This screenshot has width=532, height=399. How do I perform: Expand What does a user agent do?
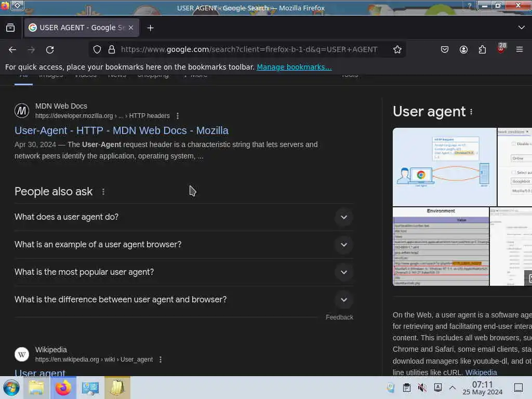pyautogui.click(x=183, y=217)
